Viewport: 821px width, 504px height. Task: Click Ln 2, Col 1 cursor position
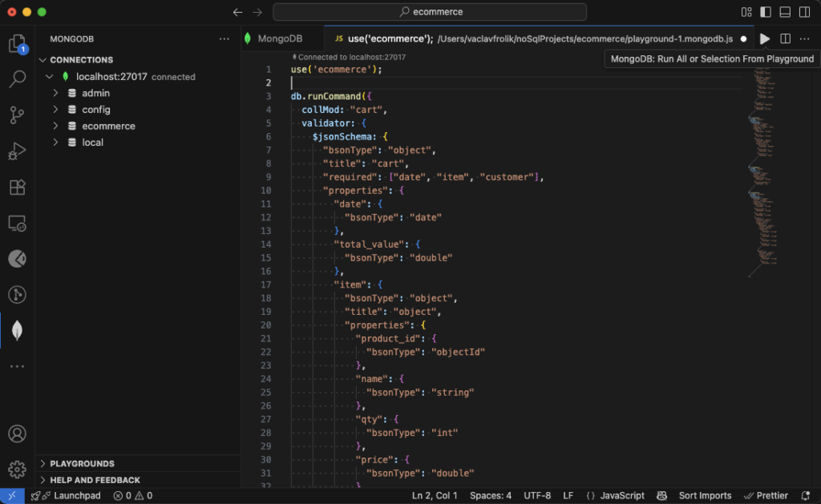click(x=435, y=496)
